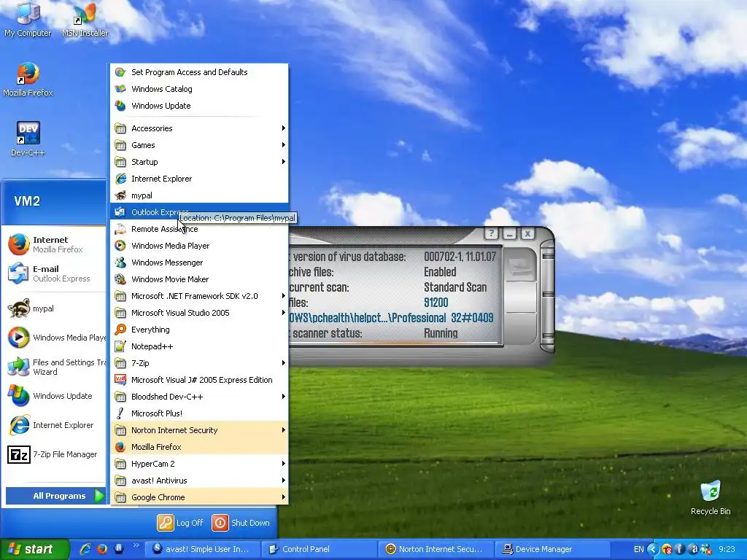Click the avast 'a' tray icon
This screenshot has height=560, width=747.
[x=694, y=549]
